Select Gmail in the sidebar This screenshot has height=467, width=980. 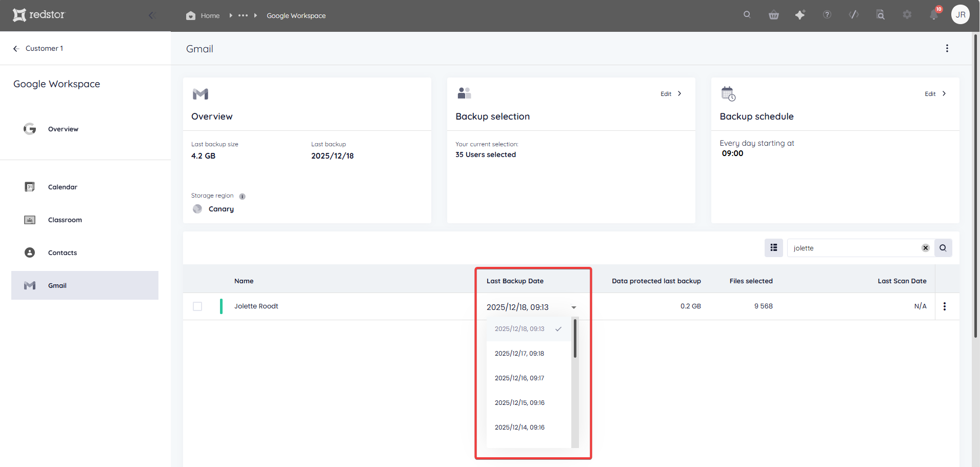pyautogui.click(x=85, y=285)
